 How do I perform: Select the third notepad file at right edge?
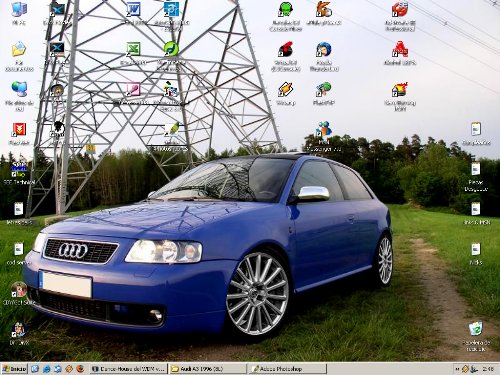(x=476, y=209)
